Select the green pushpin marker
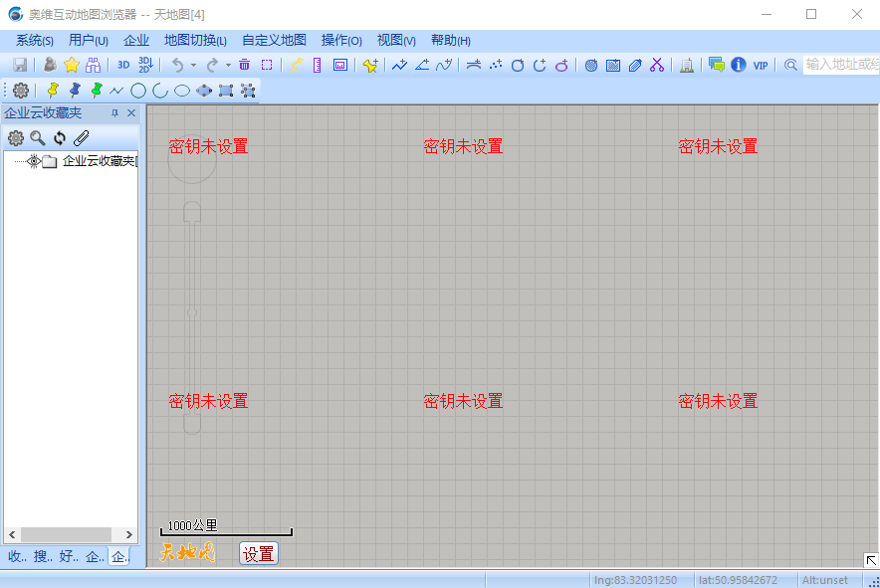 97,91
